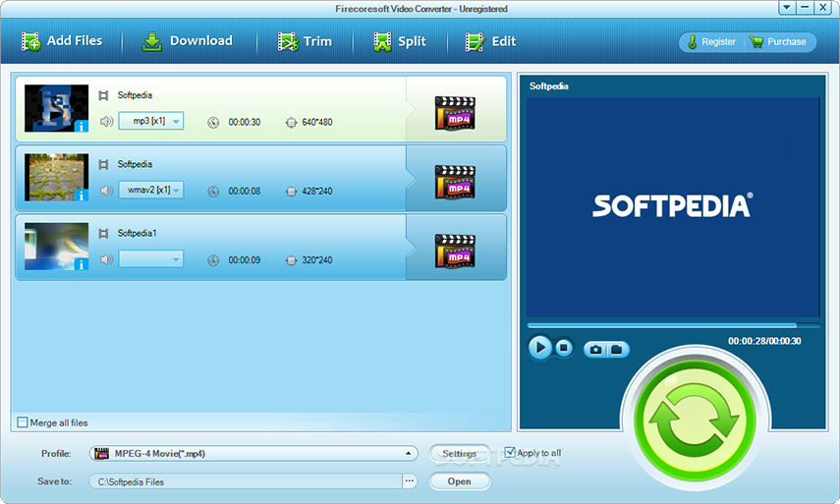Click the Open folder button
This screenshot has width=840, height=504.
tap(460, 481)
